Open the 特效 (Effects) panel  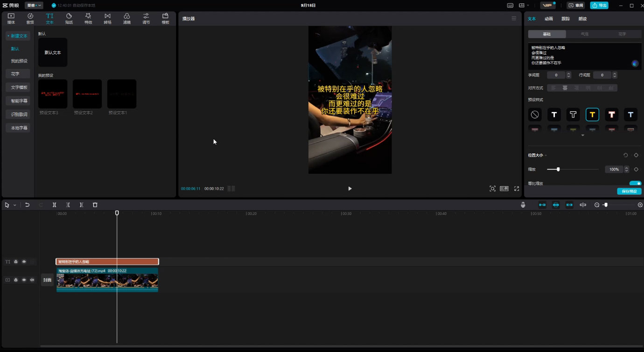[x=88, y=18]
